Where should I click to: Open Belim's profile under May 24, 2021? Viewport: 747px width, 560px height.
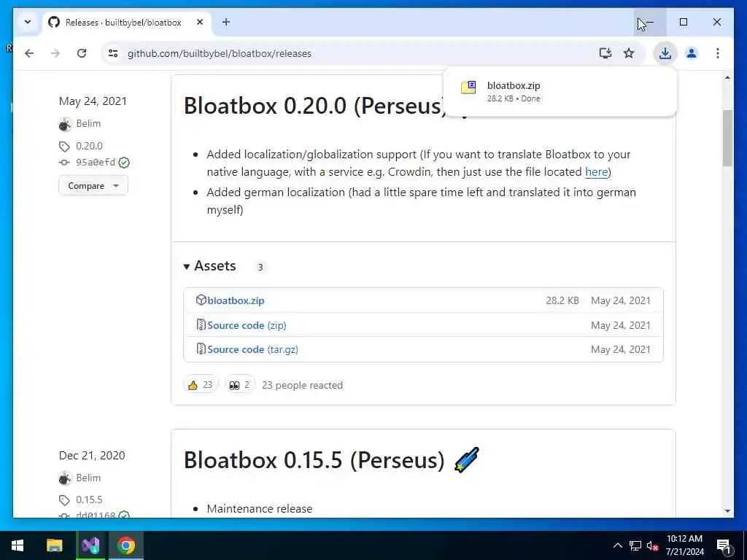tap(88, 123)
